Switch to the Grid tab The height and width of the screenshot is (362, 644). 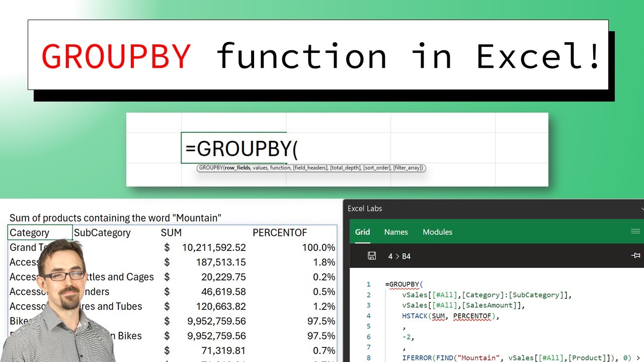point(362,232)
